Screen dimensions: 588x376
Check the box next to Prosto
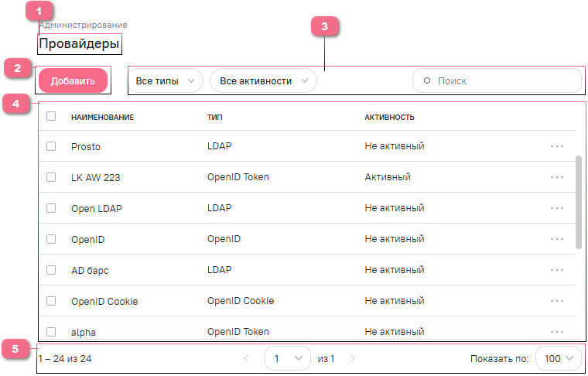51,146
